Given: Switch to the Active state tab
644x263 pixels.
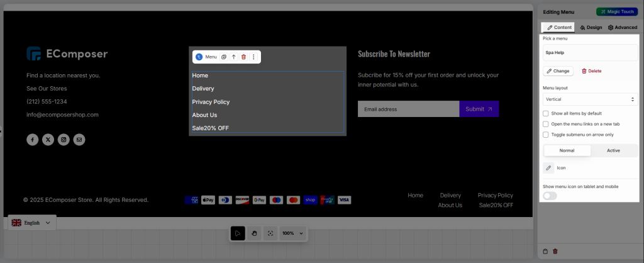Looking at the screenshot, I should pyautogui.click(x=613, y=150).
